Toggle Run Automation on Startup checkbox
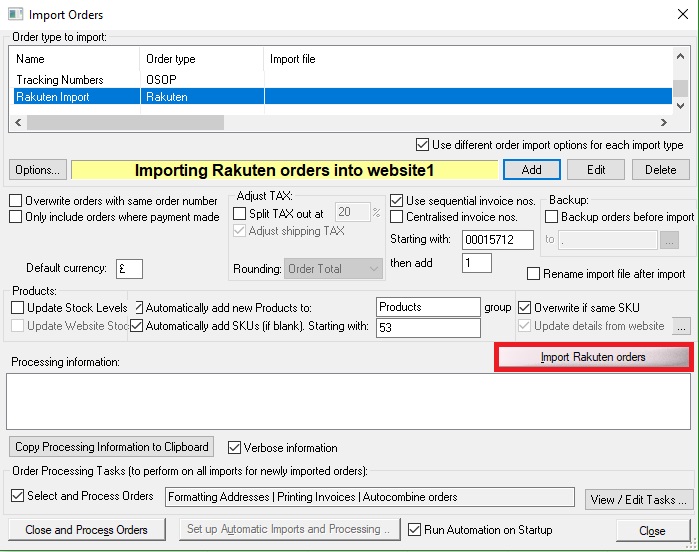 coord(414,529)
